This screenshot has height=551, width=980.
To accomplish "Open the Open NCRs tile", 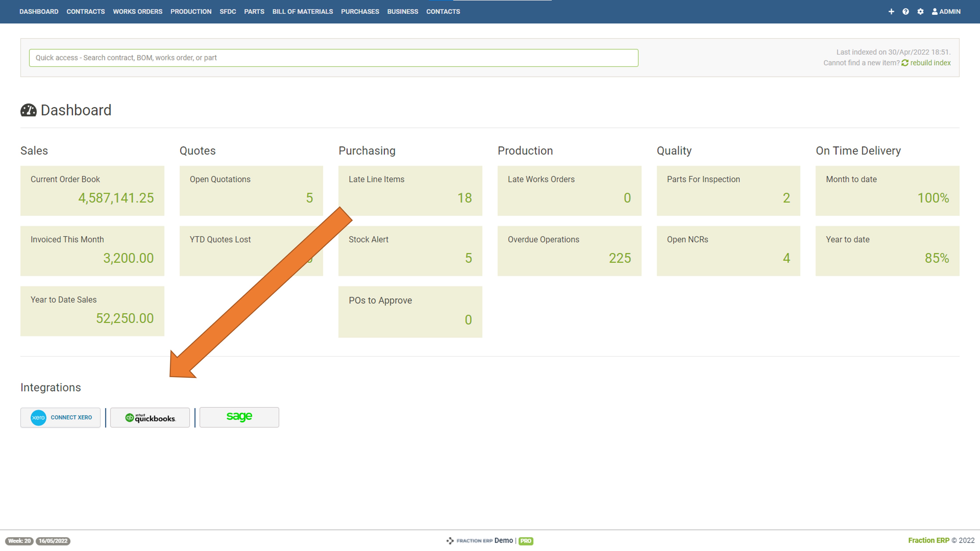I will click(728, 251).
